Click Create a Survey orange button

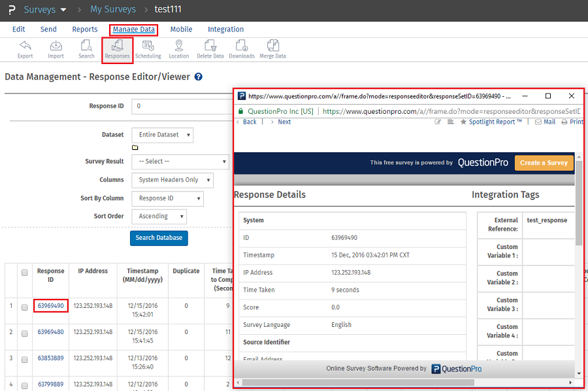544,161
